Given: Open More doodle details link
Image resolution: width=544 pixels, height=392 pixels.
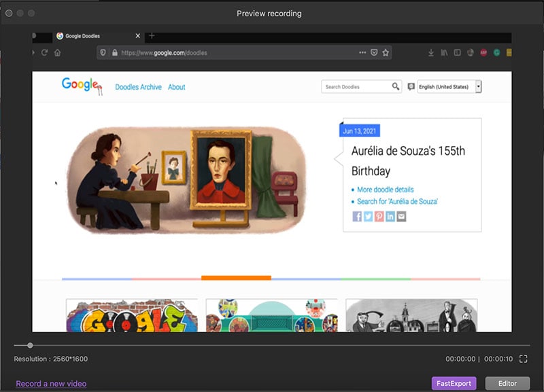Looking at the screenshot, I should coord(385,190).
